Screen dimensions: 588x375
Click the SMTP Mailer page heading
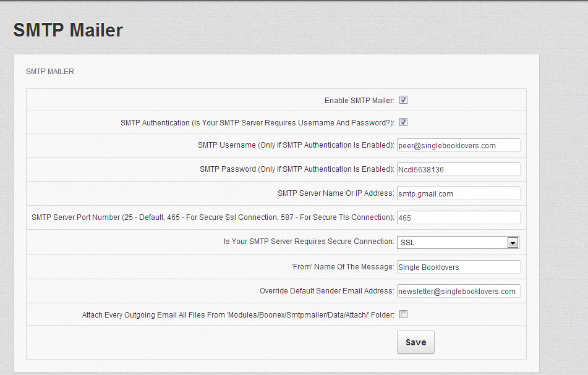(68, 30)
